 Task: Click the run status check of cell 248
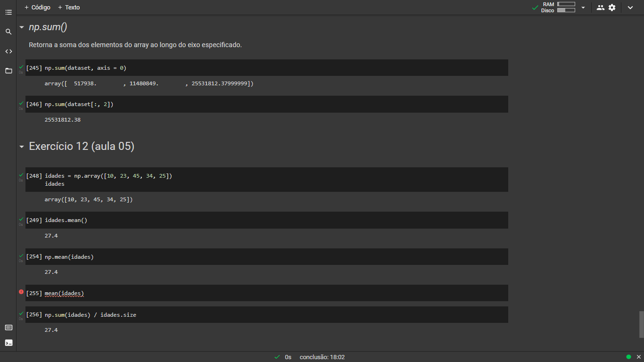[x=21, y=175]
